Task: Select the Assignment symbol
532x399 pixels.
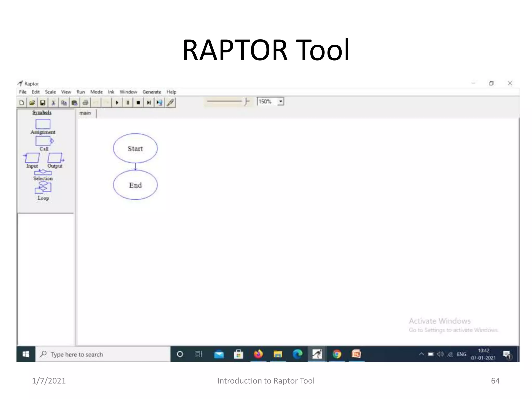Action: (x=43, y=124)
